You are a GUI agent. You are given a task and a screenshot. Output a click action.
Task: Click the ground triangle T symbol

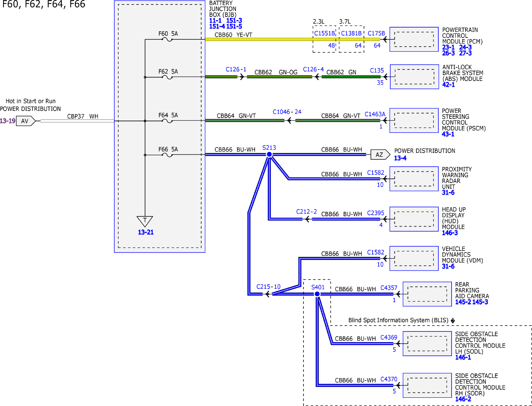tap(145, 221)
